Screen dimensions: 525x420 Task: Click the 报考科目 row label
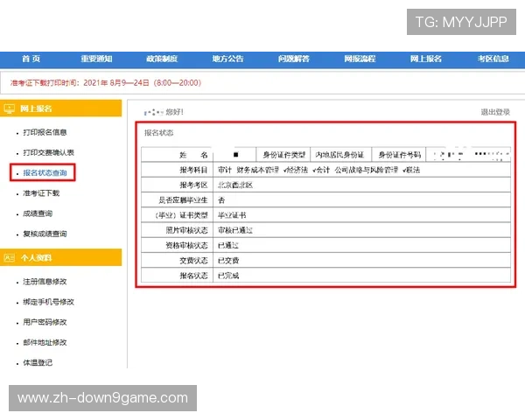pos(193,170)
